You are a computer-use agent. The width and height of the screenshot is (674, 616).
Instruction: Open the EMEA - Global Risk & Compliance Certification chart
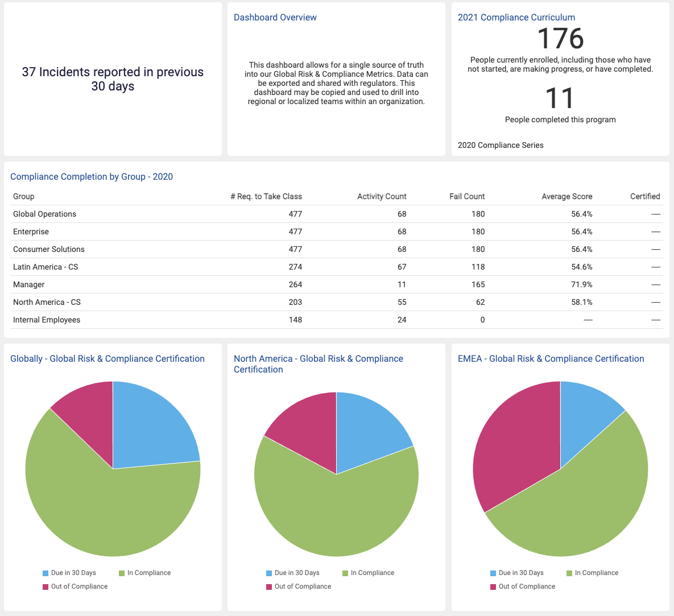pyautogui.click(x=551, y=358)
